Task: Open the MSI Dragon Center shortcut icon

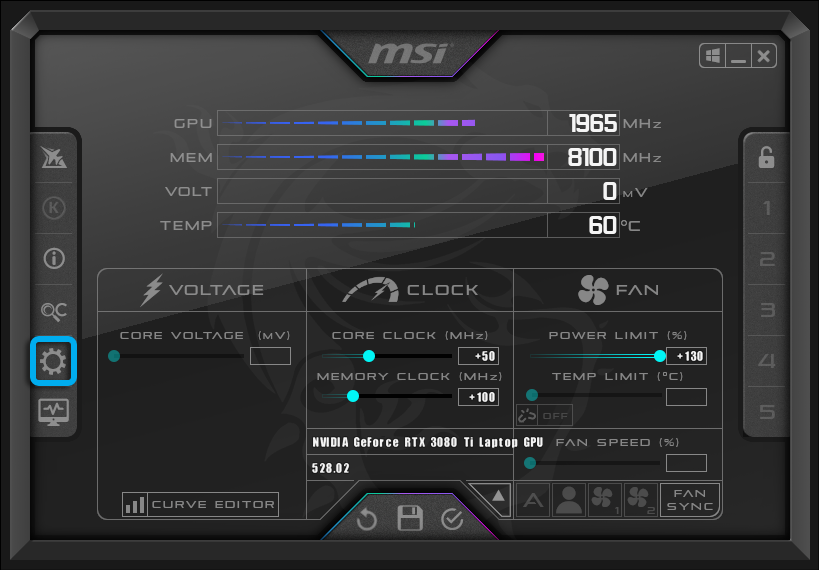Action: (54, 157)
